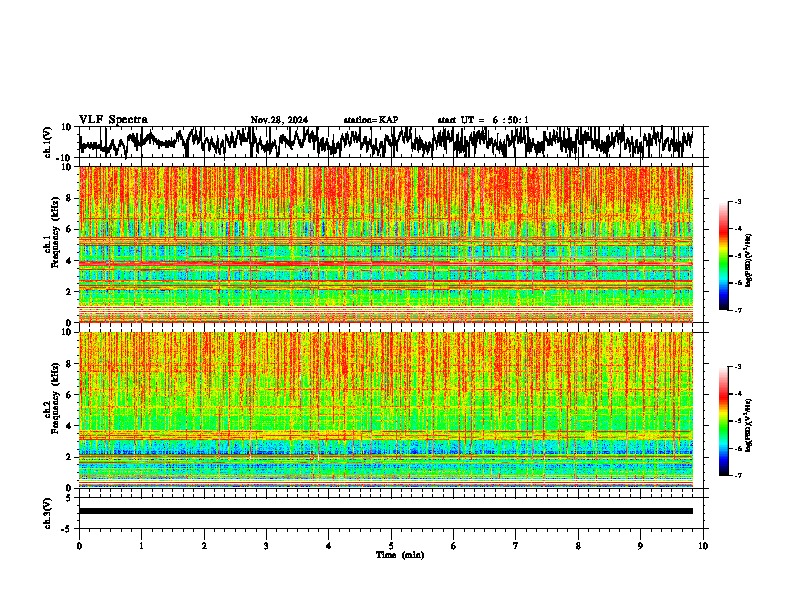The width and height of the screenshot is (792, 612).
Task: Click the 'VLF Spectra' title text
Action: pos(113,120)
